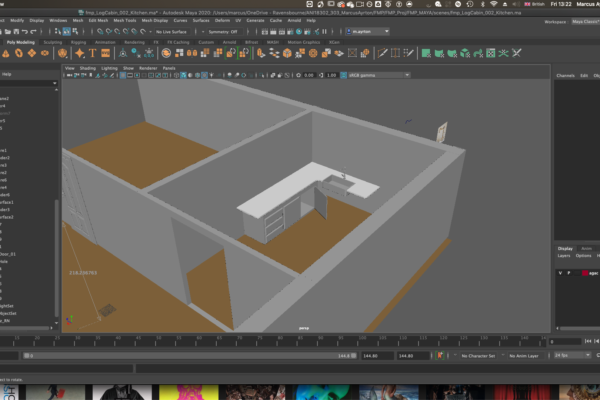Open the viewport Renderer menu
Screen dimensions: 600x400
pyautogui.click(x=148, y=68)
